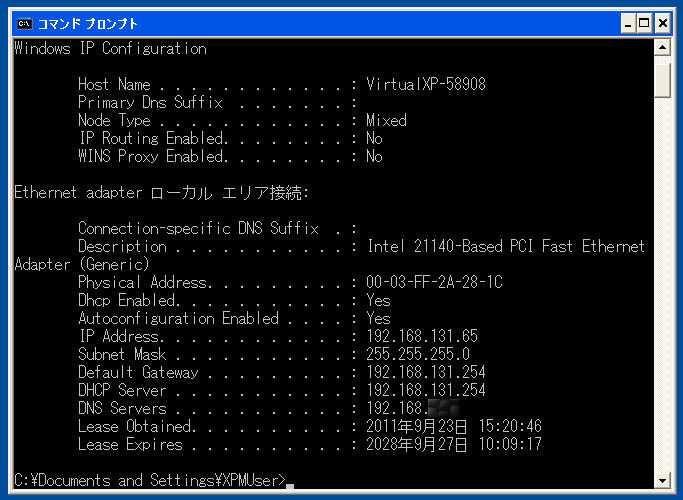683x500 pixels.
Task: Minimize the コマンド プロンプト window
Action: pos(628,23)
